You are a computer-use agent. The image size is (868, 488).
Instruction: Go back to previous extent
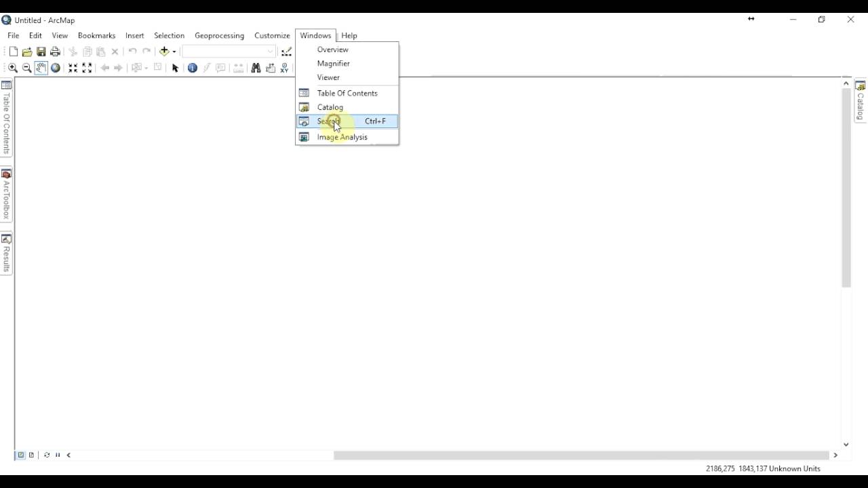[x=104, y=68]
